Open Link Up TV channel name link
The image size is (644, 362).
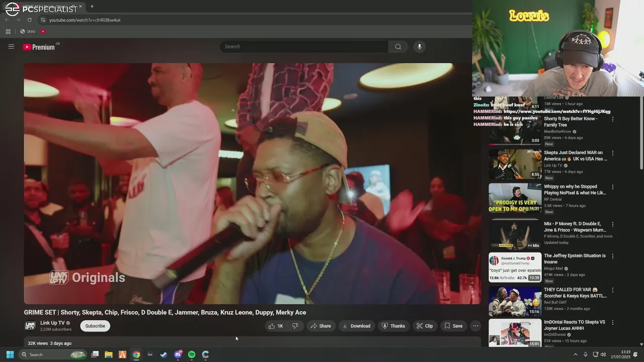pos(52,323)
